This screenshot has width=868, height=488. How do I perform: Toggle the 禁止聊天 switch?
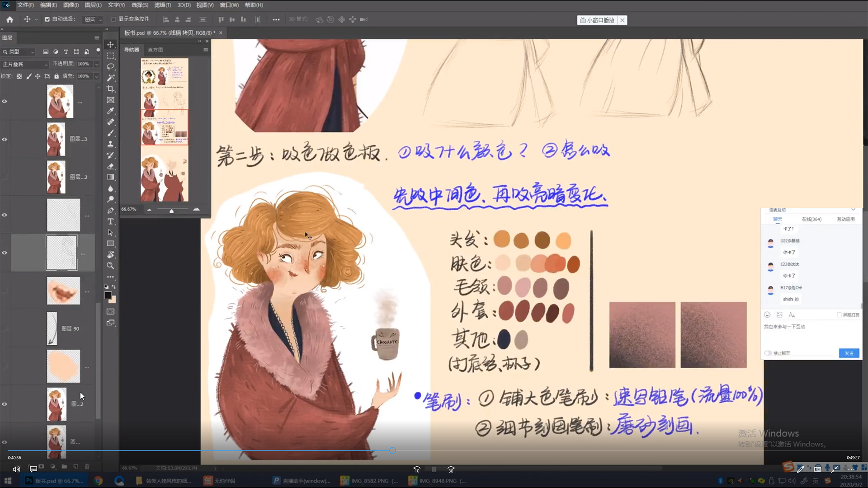click(x=768, y=353)
